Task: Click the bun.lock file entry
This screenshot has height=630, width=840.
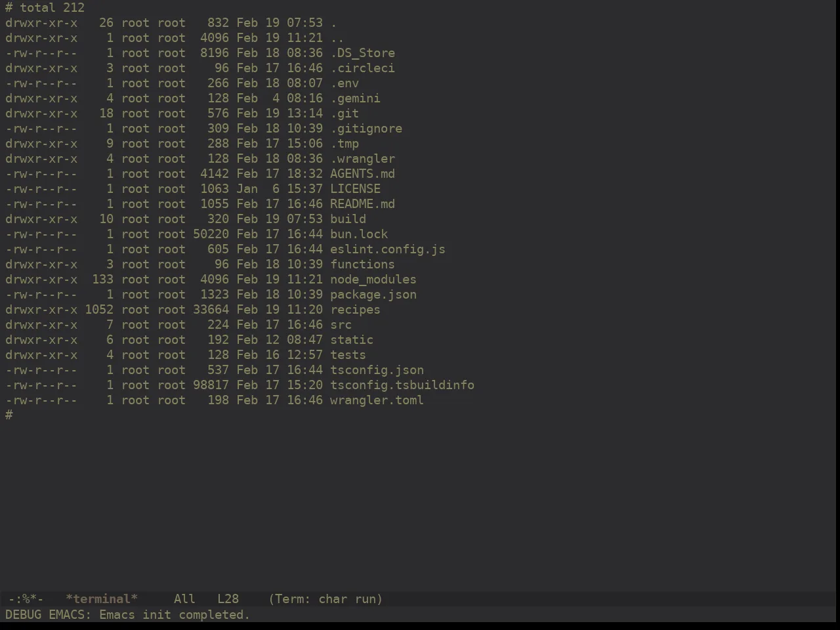Action: click(359, 234)
